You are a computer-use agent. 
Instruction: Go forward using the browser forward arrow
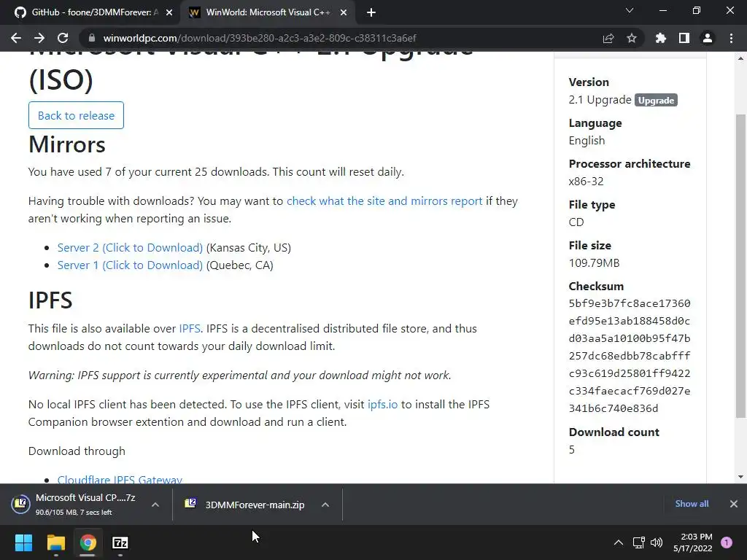click(39, 38)
